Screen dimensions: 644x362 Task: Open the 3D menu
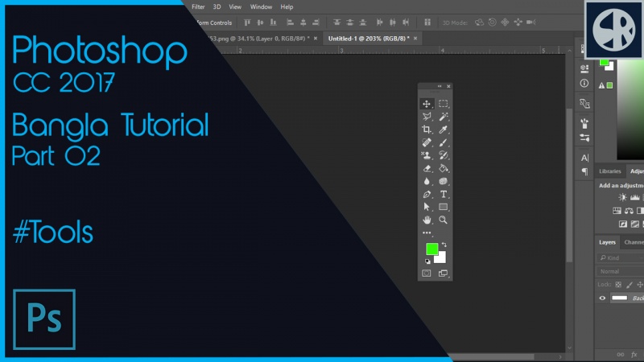click(217, 6)
